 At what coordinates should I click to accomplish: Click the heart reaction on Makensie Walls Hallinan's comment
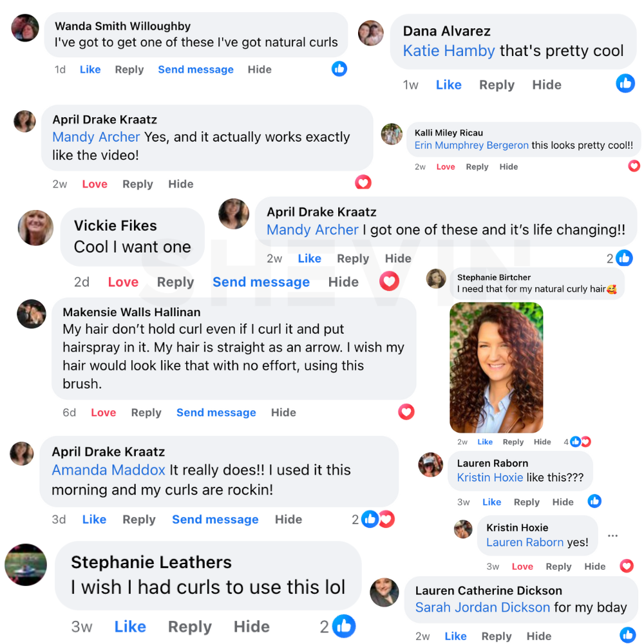click(406, 412)
